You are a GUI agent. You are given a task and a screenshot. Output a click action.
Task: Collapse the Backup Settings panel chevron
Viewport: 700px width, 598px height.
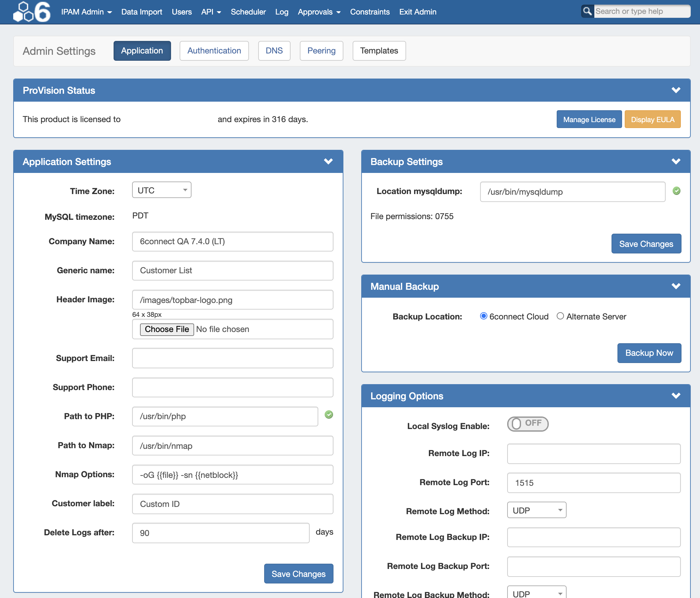click(676, 161)
